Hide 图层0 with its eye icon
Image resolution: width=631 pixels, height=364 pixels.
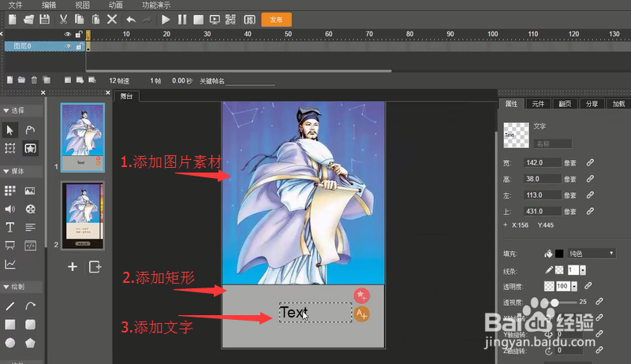[x=68, y=46]
